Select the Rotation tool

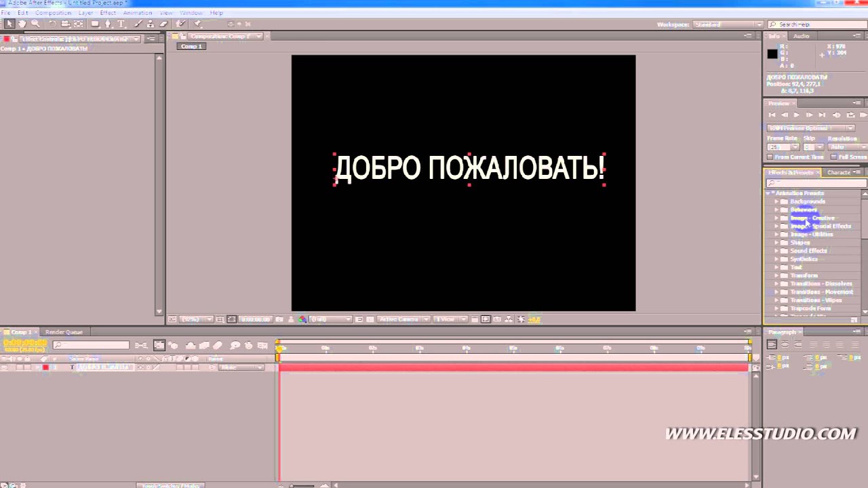click(53, 24)
